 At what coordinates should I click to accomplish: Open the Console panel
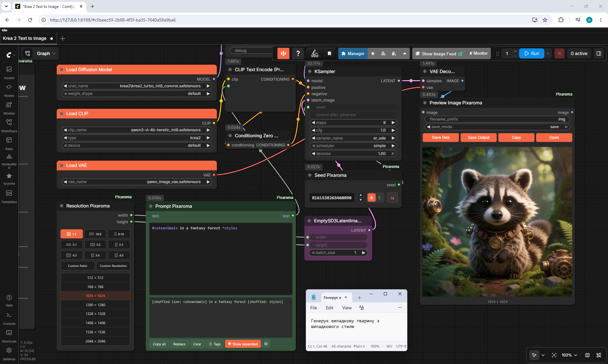[x=9, y=318]
